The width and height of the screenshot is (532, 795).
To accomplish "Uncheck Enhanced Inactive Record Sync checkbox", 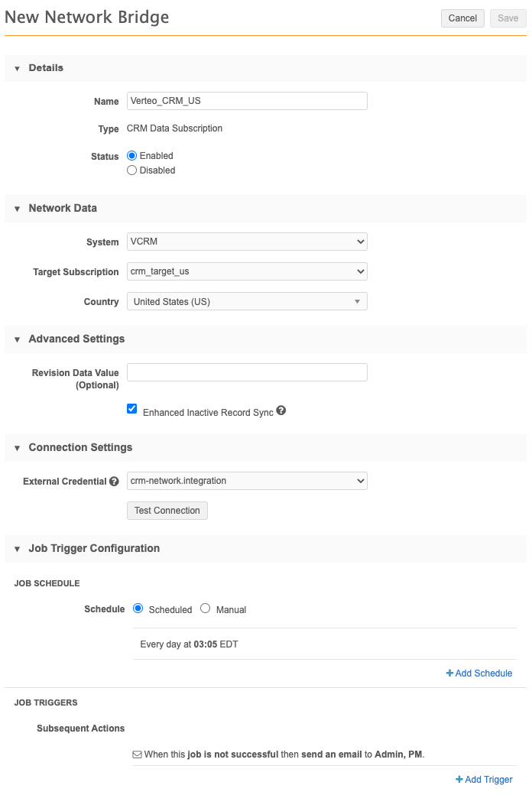I will [132, 409].
